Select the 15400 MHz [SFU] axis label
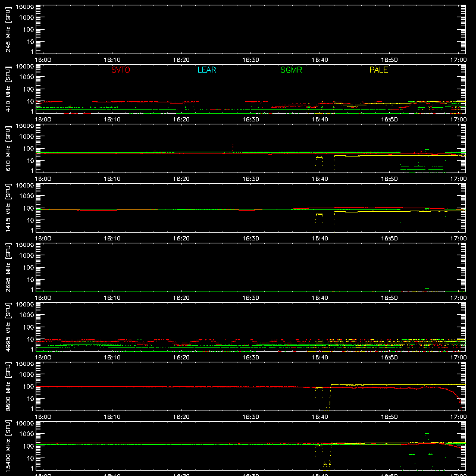Image resolution: width=476 pixels, height=476 pixels. pyautogui.click(x=8, y=446)
